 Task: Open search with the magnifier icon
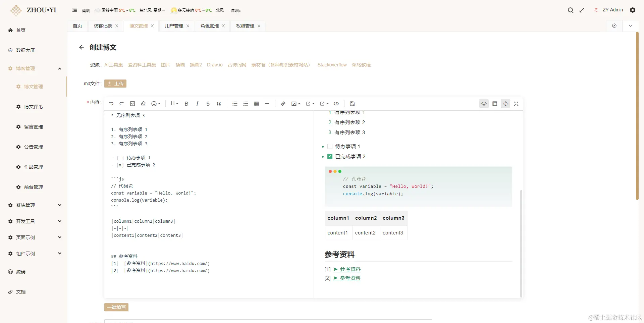click(x=571, y=10)
